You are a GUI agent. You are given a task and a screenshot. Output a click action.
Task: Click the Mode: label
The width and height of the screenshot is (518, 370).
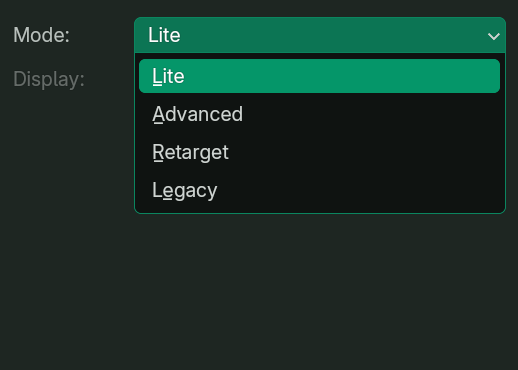(x=41, y=35)
